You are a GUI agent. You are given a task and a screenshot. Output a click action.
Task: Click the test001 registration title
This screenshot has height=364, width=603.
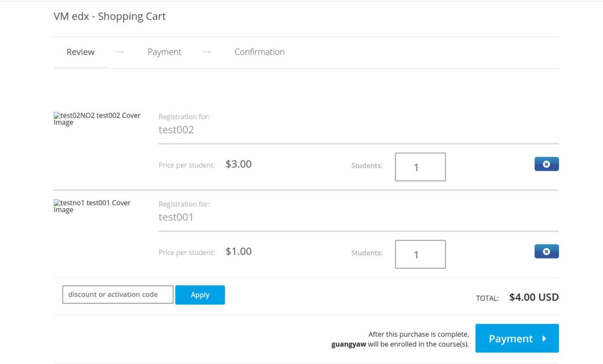pos(176,217)
